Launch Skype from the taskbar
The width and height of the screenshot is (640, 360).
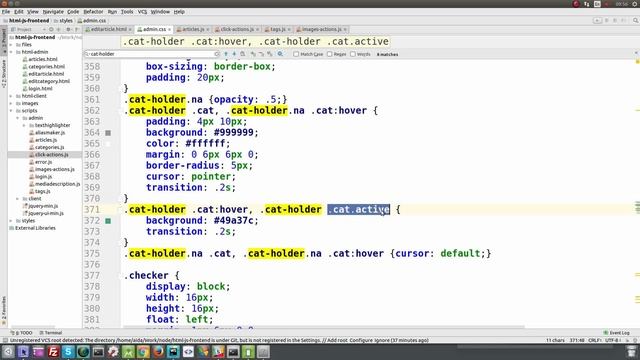pyautogui.click(x=68, y=352)
